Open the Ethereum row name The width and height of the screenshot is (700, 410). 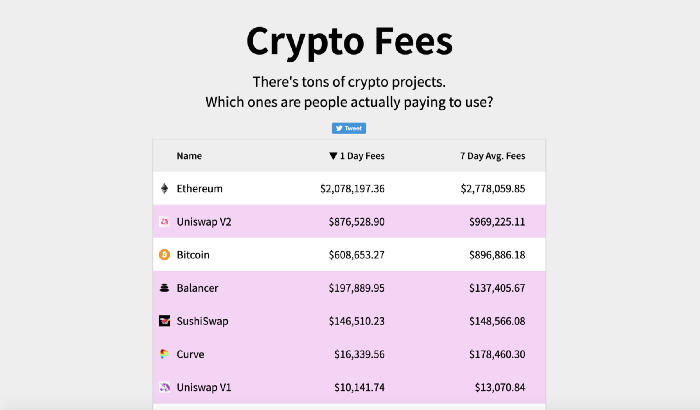point(199,188)
